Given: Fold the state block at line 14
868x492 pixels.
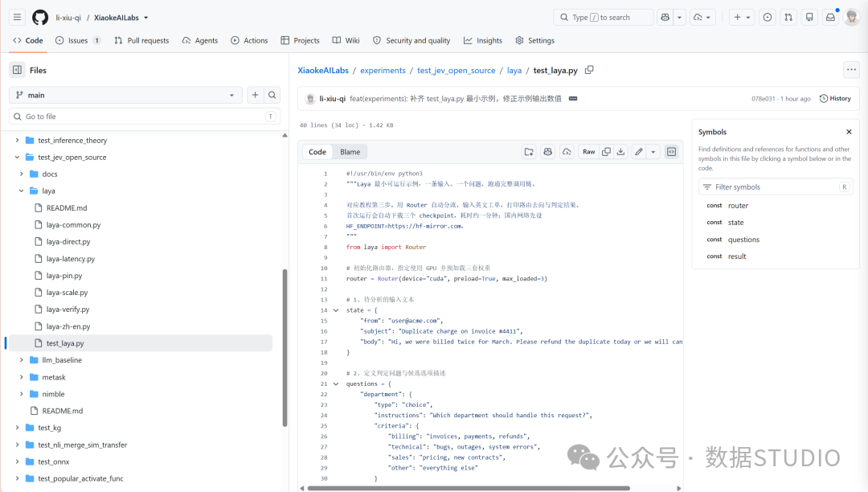Looking at the screenshot, I should (336, 310).
